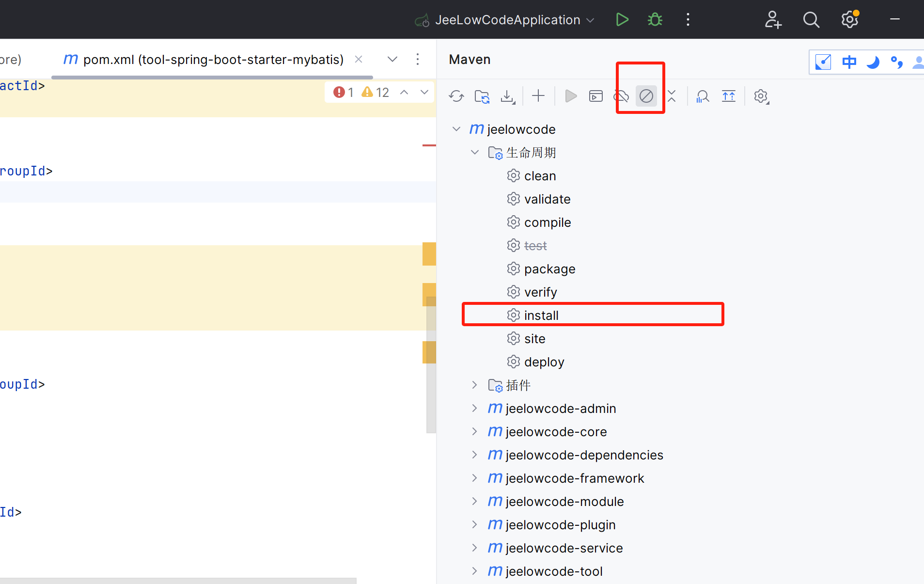This screenshot has width=924, height=584.
Task: Open Analyze Dependencies tool
Action: [703, 96]
